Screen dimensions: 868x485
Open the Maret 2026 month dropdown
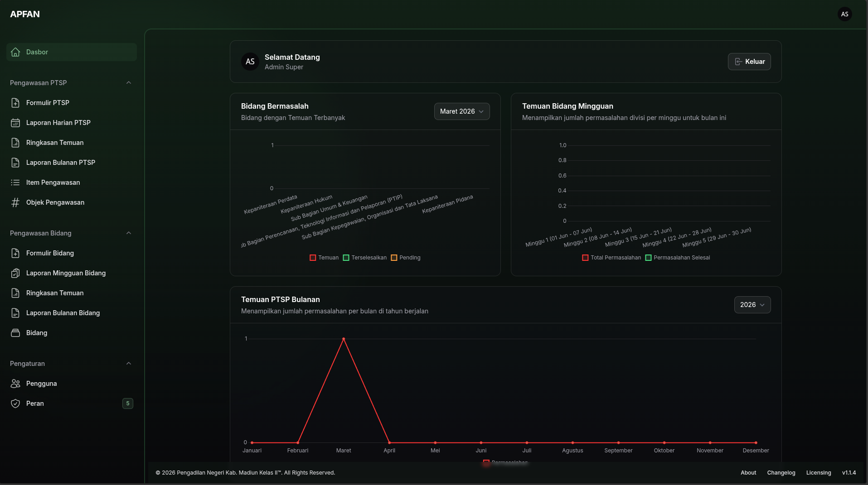tap(462, 111)
